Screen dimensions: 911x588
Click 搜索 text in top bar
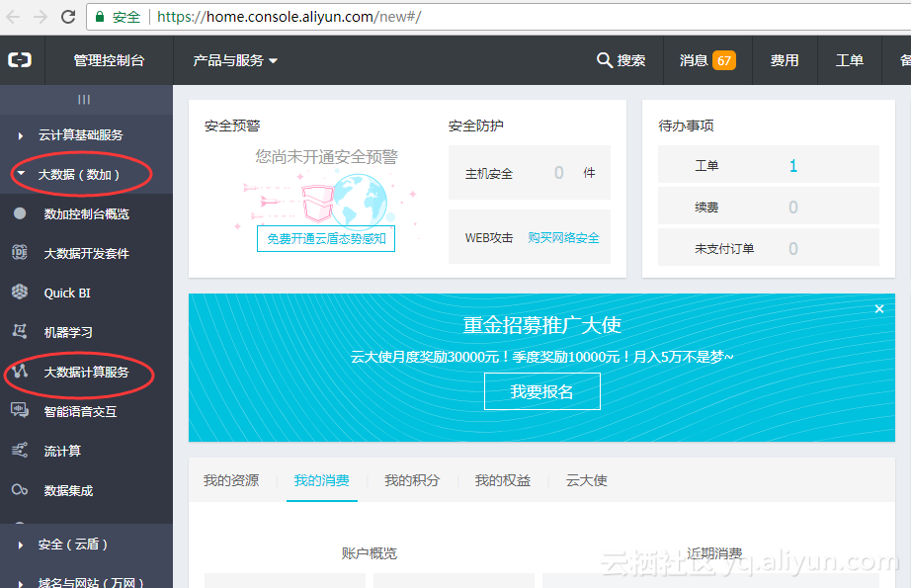(x=631, y=60)
